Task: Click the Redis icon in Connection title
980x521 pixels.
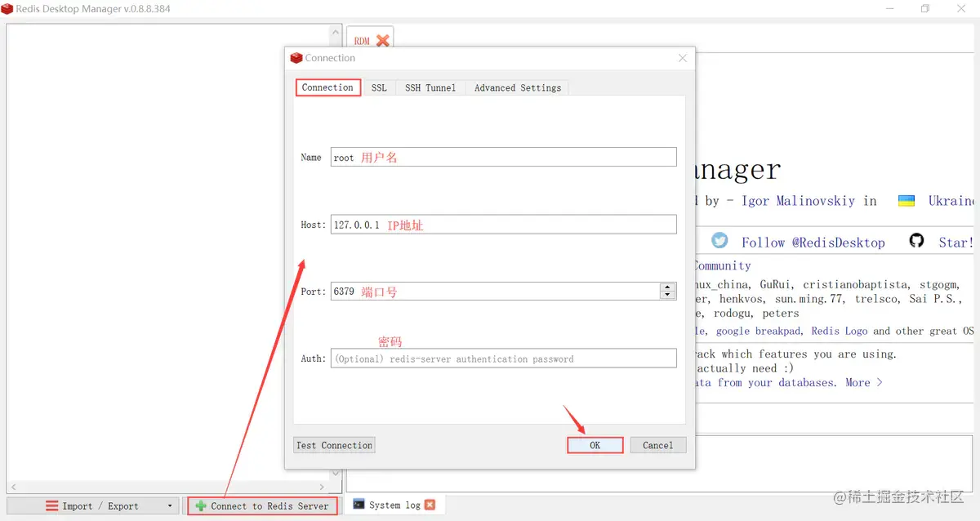Action: point(296,58)
